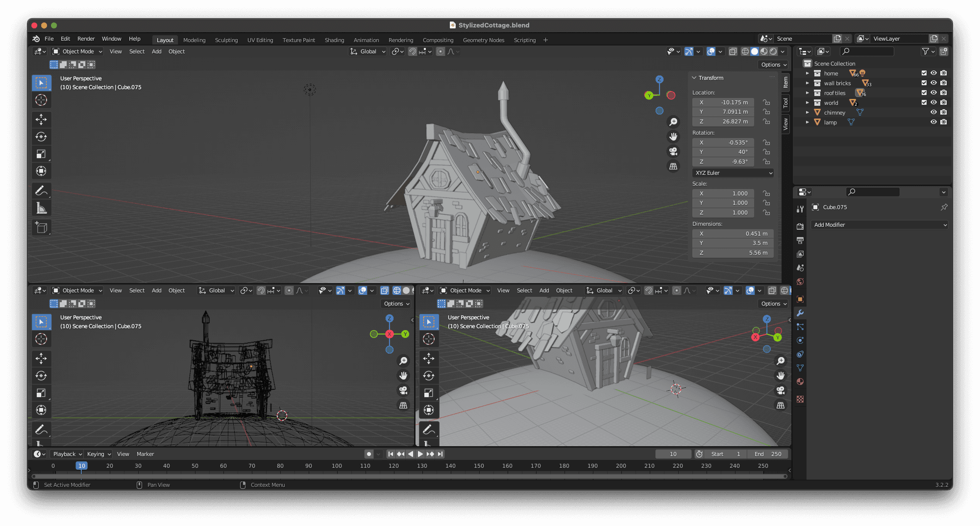Click the pan hand icon in the top viewport
This screenshot has width=980, height=526.
point(673,136)
